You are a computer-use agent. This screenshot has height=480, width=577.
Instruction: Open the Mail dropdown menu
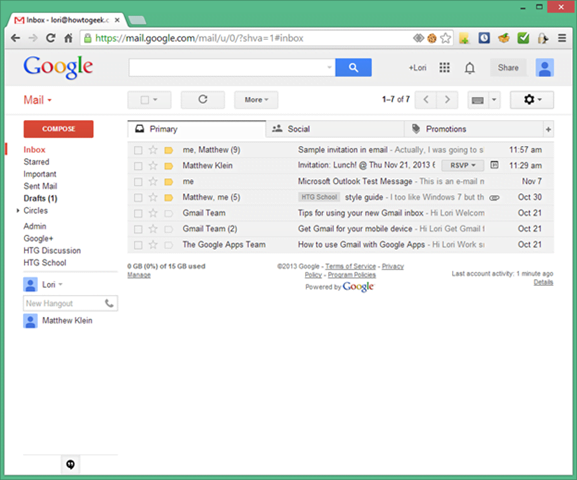(38, 100)
